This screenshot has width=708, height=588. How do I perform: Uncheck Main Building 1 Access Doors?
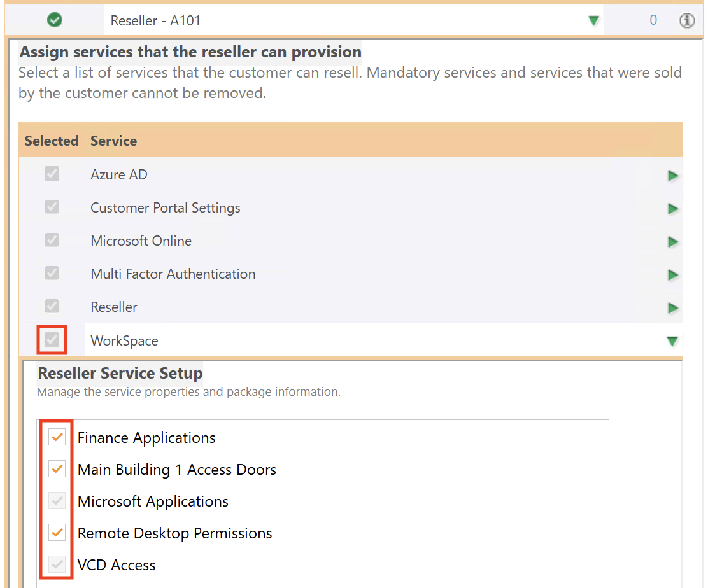57,469
